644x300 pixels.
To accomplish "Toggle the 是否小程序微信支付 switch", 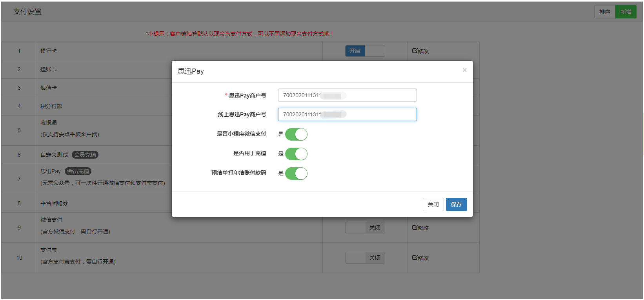I will pyautogui.click(x=296, y=134).
